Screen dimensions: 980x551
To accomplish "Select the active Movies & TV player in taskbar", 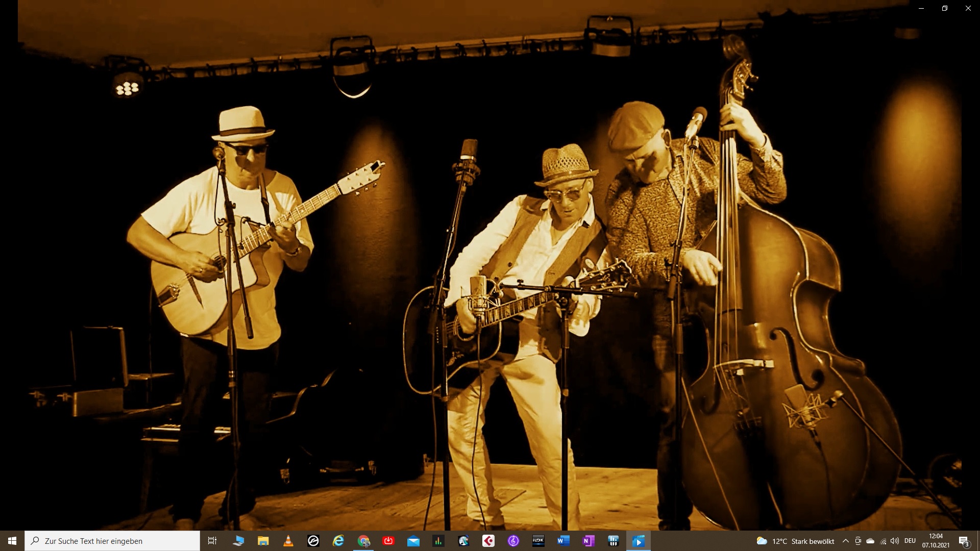I will coord(639,541).
